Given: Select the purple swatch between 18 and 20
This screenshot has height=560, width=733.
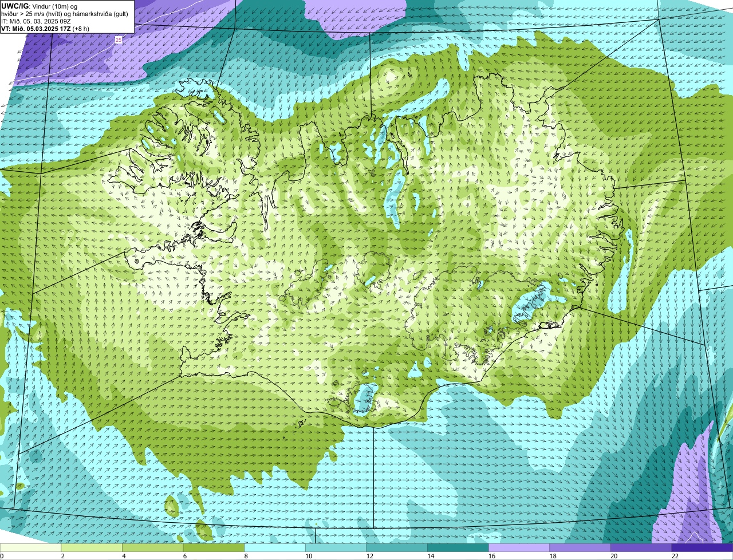Looking at the screenshot, I should tap(580, 548).
